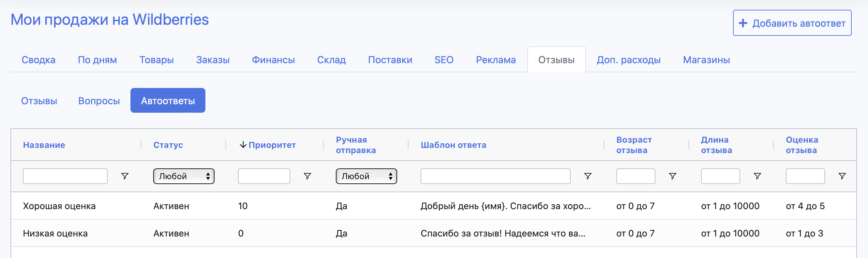The height and width of the screenshot is (258, 868).
Task: Click the Добавить автоответ button
Action: [792, 23]
